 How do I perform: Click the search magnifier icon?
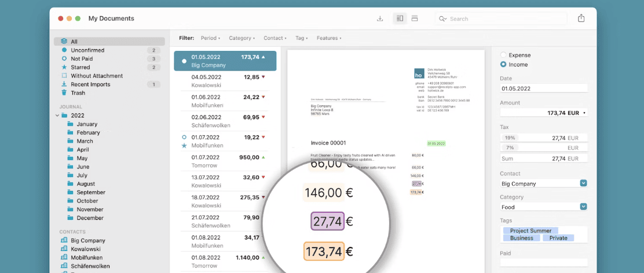pos(441,19)
